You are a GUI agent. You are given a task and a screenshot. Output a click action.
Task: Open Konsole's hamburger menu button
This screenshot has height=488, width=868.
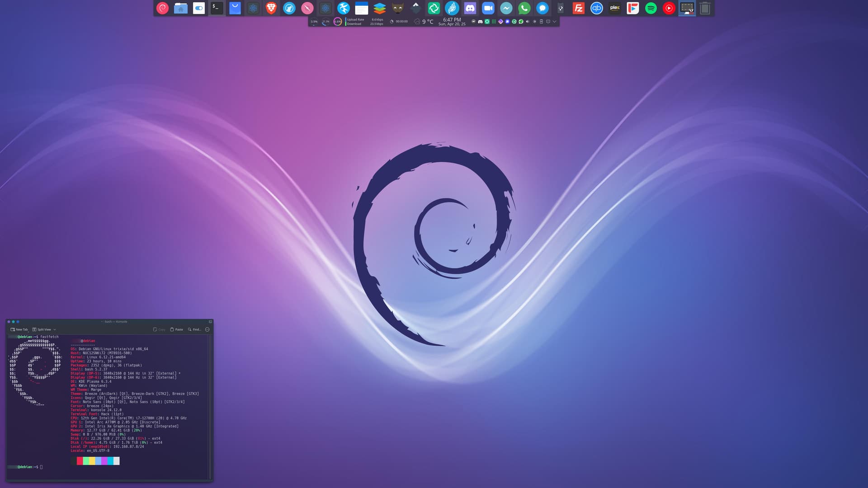207,329
